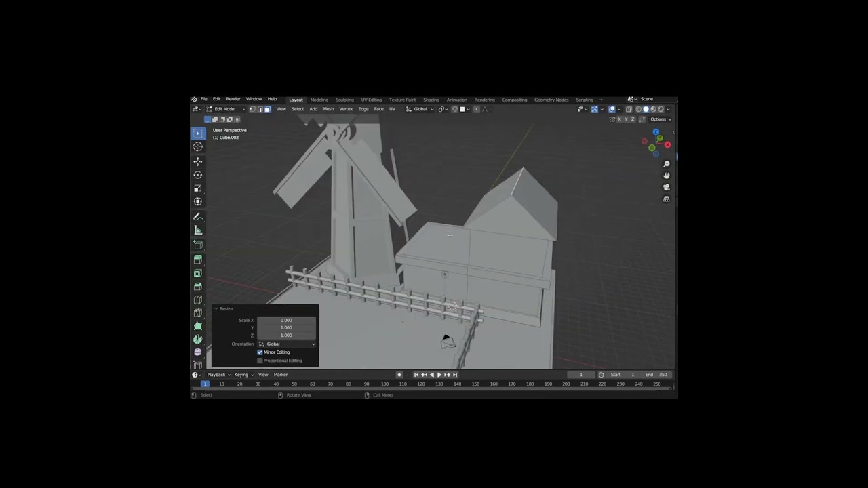Open the editor type dropdown
868x488 pixels.
pyautogui.click(x=197, y=109)
